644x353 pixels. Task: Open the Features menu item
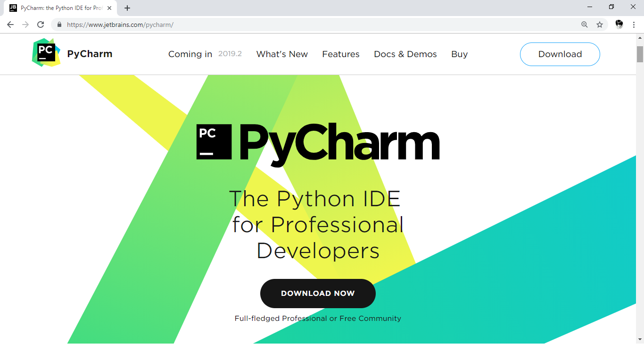[x=341, y=54]
